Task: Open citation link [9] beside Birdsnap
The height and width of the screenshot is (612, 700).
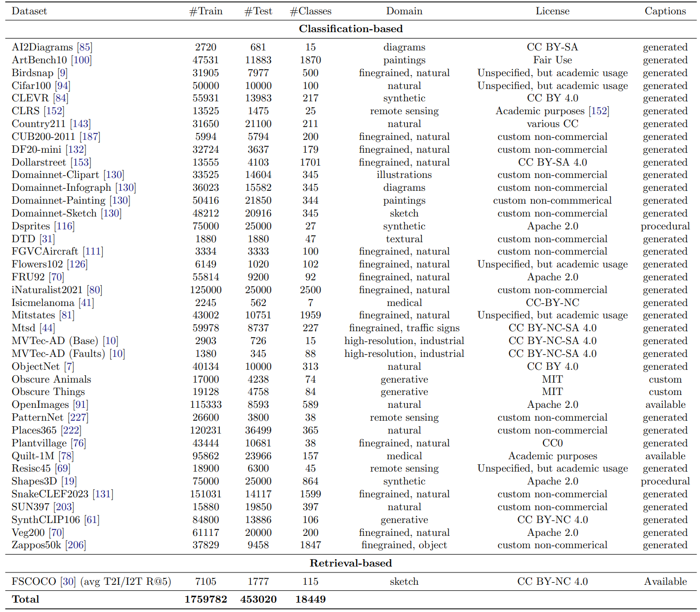Action: point(62,73)
